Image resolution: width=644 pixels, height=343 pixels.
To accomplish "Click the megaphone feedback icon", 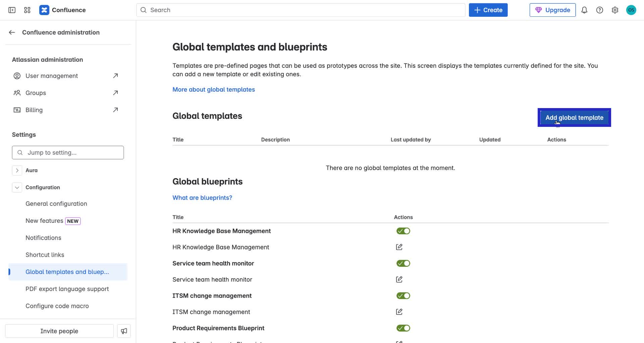I will tap(124, 331).
